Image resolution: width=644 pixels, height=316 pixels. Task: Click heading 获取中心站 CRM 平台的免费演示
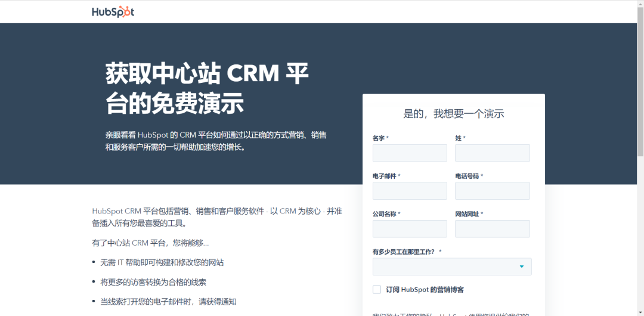pos(207,89)
